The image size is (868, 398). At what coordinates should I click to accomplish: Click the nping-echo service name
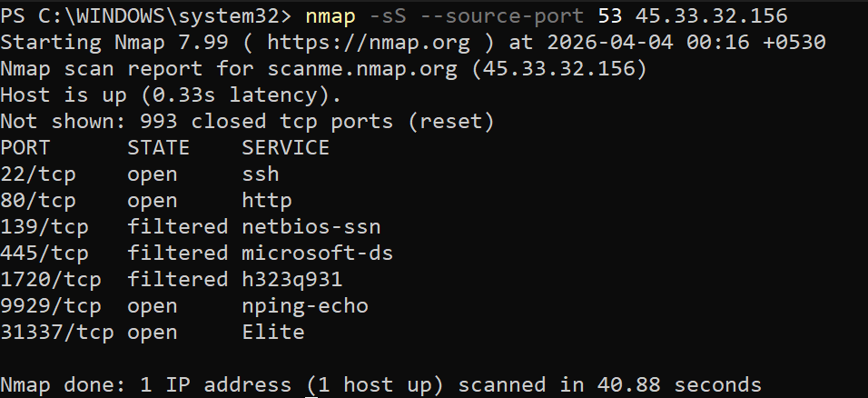click(304, 305)
